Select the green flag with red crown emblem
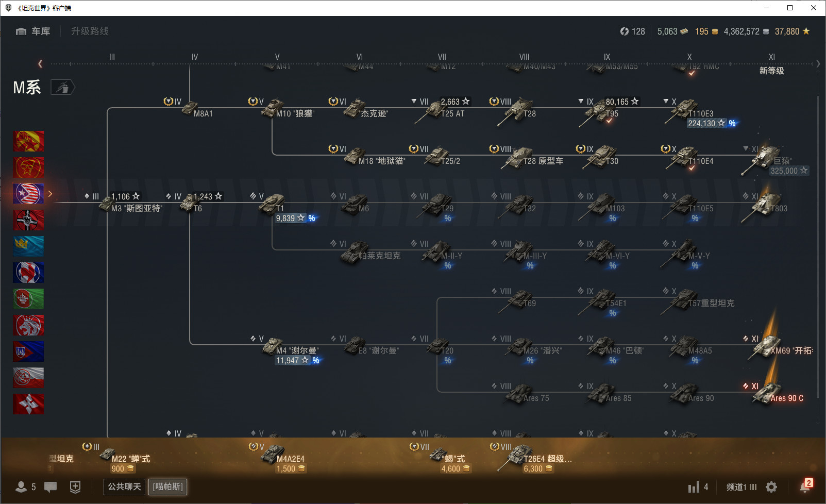 (x=28, y=299)
